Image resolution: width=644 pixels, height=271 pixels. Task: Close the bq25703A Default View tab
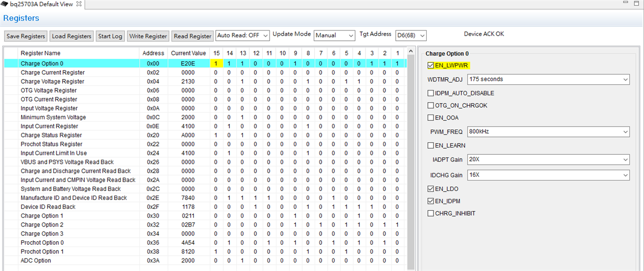79,4
